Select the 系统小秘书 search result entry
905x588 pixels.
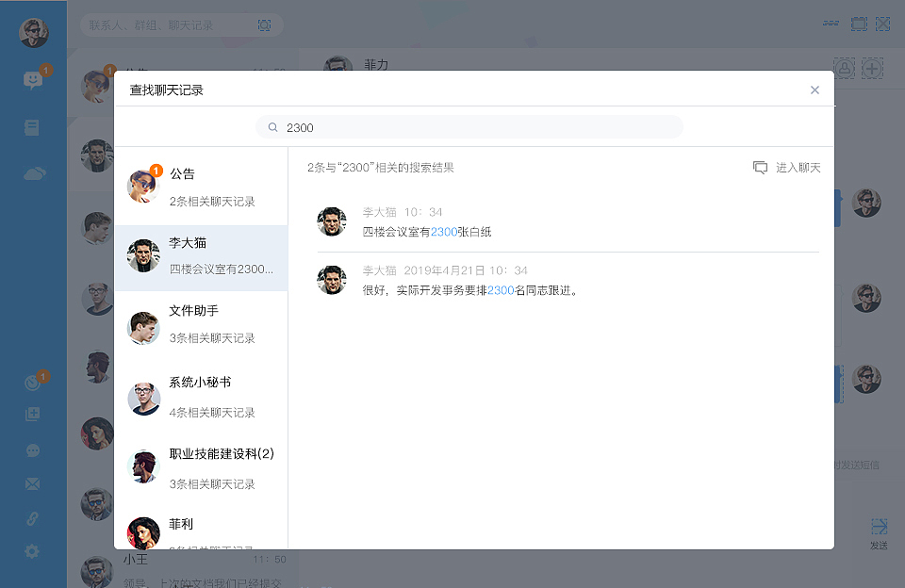[201, 395]
